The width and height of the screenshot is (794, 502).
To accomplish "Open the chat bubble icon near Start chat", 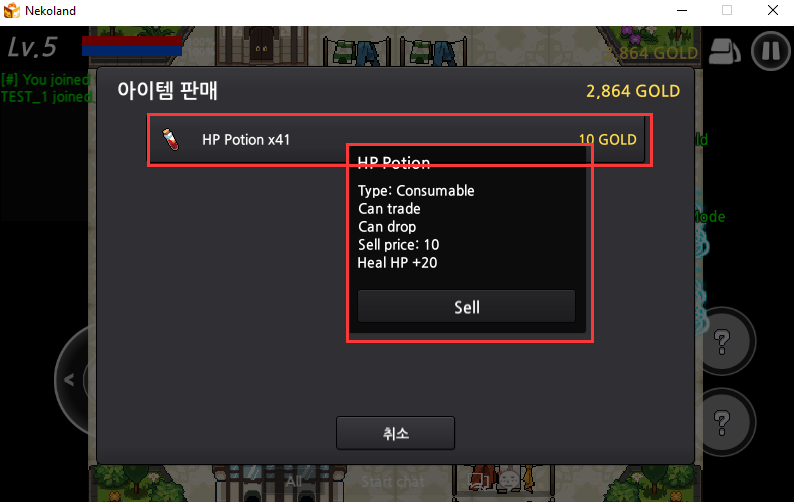I will (477, 481).
